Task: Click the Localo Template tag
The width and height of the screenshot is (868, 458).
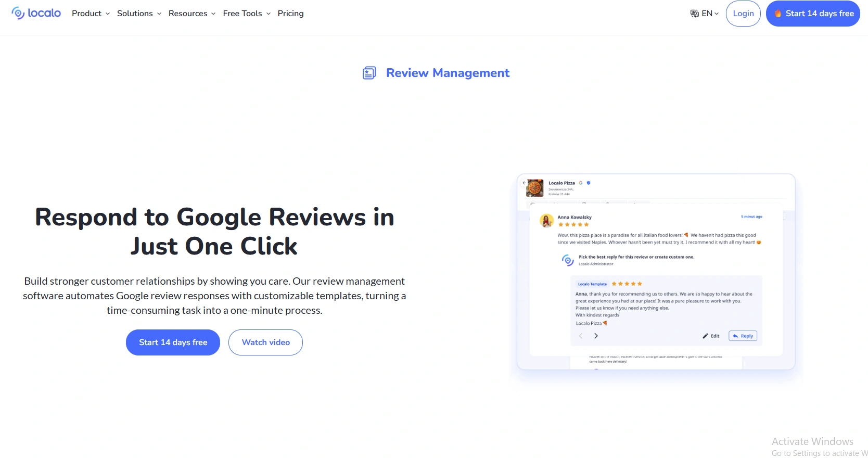Action: point(592,284)
